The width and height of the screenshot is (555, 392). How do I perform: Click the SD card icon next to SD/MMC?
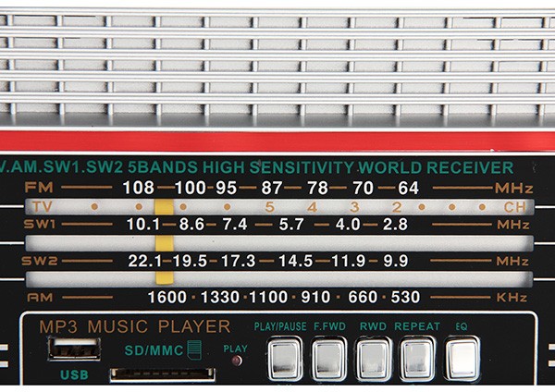pyautogui.click(x=192, y=349)
